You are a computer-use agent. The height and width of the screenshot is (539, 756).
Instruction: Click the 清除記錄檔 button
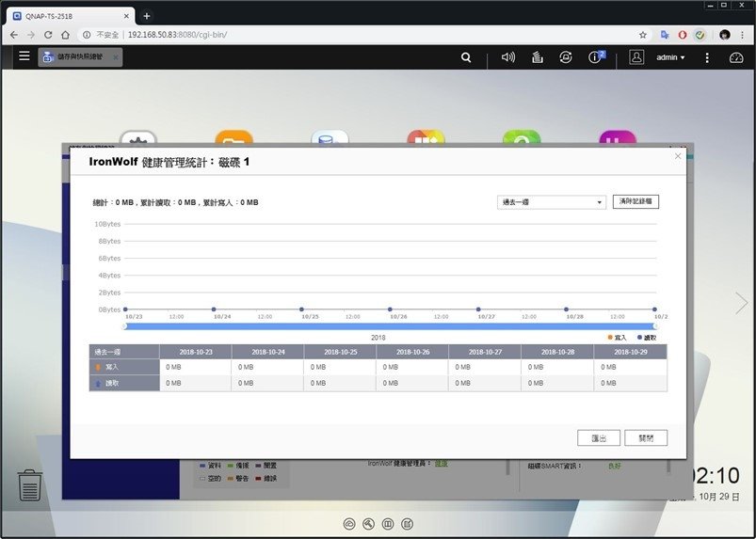coord(635,201)
